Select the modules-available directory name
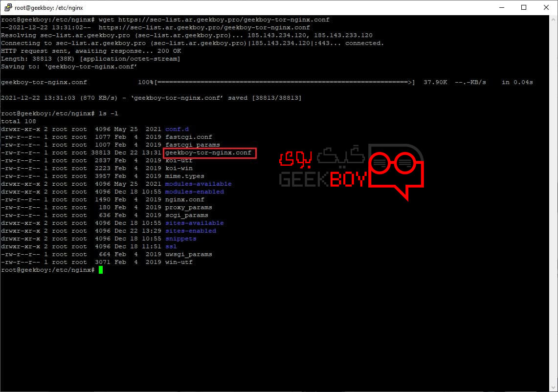The width and height of the screenshot is (558, 392). 198,184
